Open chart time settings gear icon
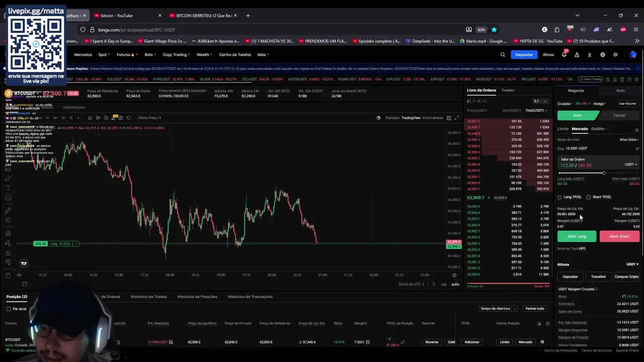This screenshot has width=644, height=362. point(454,275)
